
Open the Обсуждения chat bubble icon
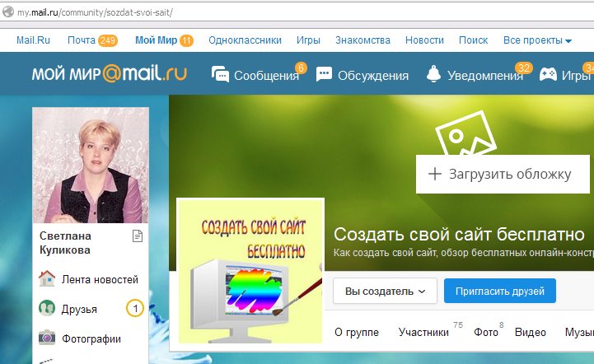click(324, 74)
